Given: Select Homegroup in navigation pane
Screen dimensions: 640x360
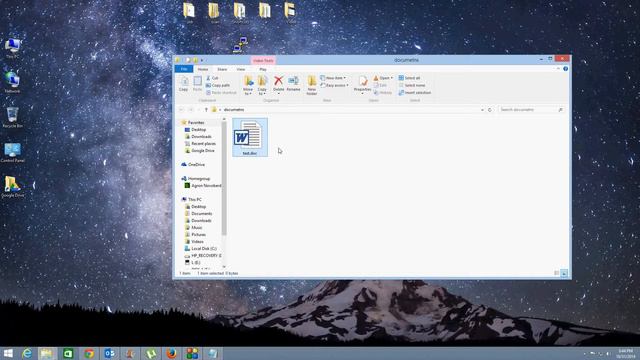Looking at the screenshot, I should (198, 179).
